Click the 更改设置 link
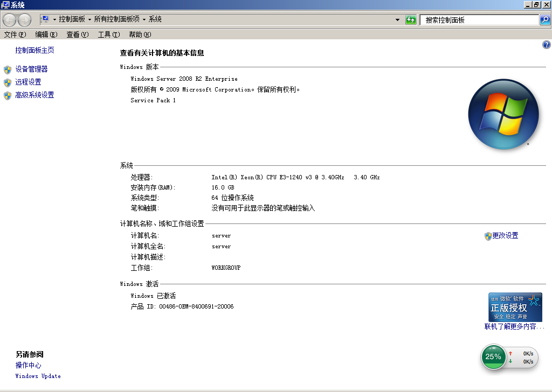This screenshot has height=392, width=552. pos(505,236)
